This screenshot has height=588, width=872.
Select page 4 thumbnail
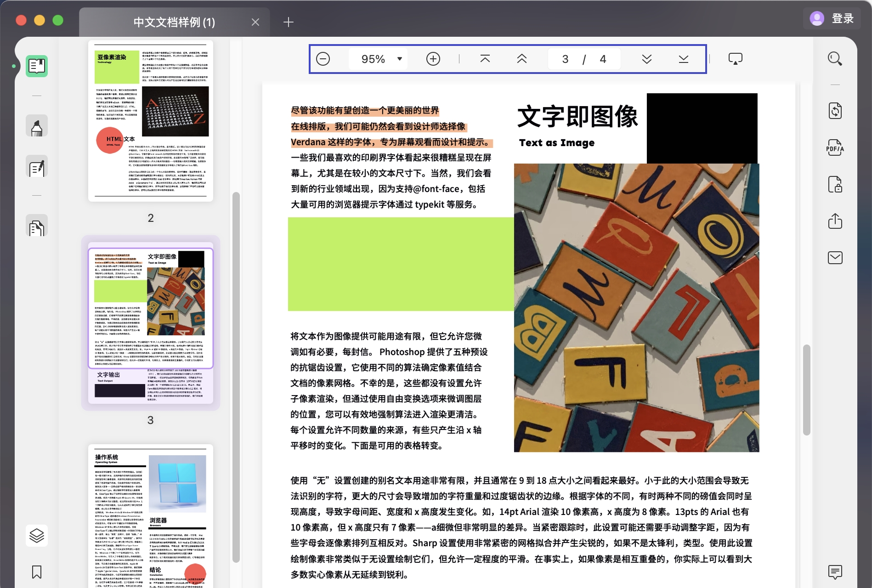click(151, 516)
